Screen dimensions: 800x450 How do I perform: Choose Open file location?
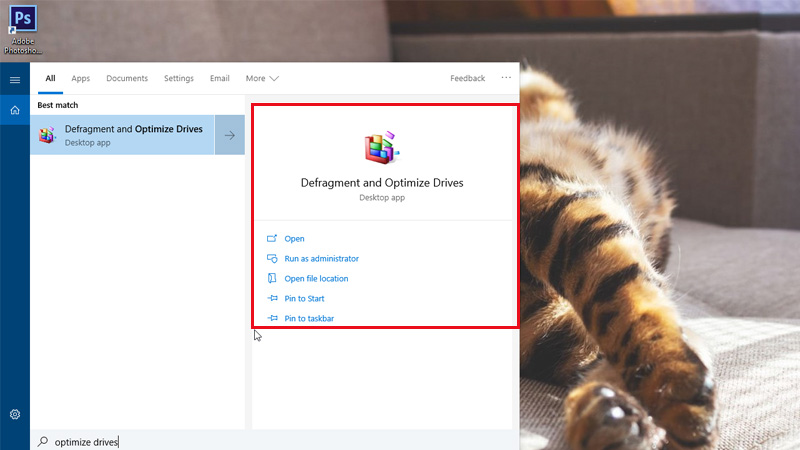(316, 279)
